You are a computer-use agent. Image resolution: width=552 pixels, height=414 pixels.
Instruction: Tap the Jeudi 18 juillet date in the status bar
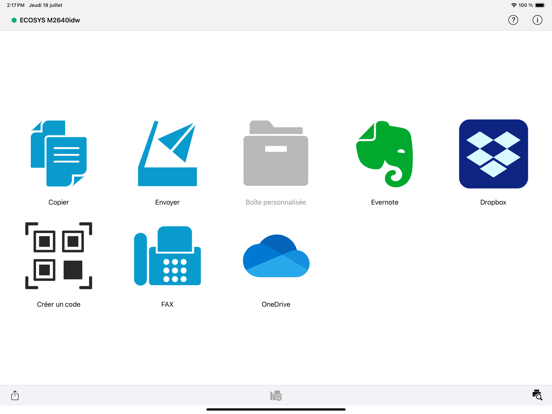pyautogui.click(x=45, y=5)
